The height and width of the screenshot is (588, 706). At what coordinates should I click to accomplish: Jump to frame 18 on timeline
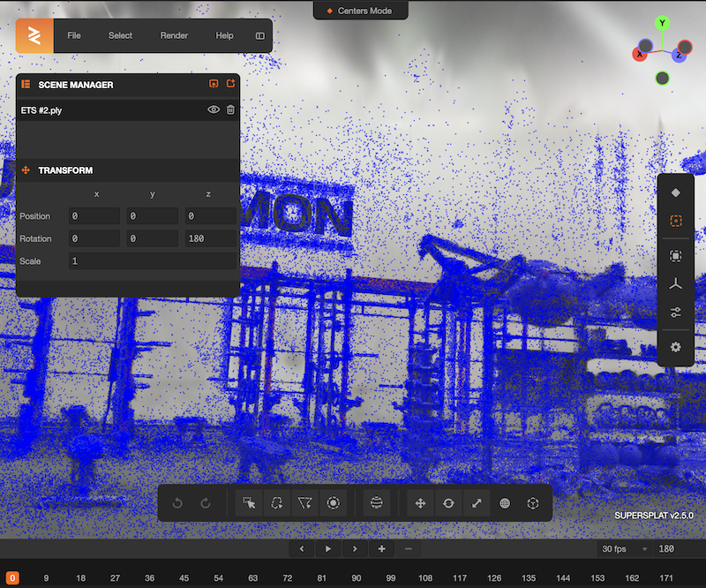coord(81,578)
